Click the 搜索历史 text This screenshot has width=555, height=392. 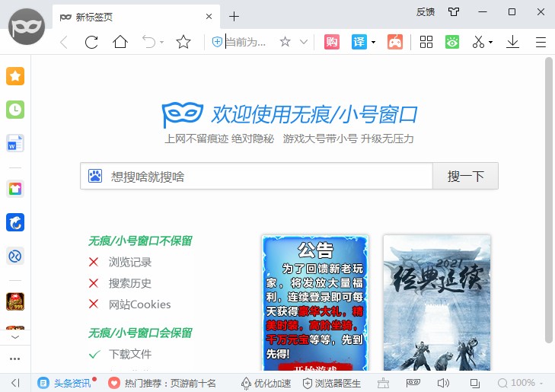coord(130,283)
